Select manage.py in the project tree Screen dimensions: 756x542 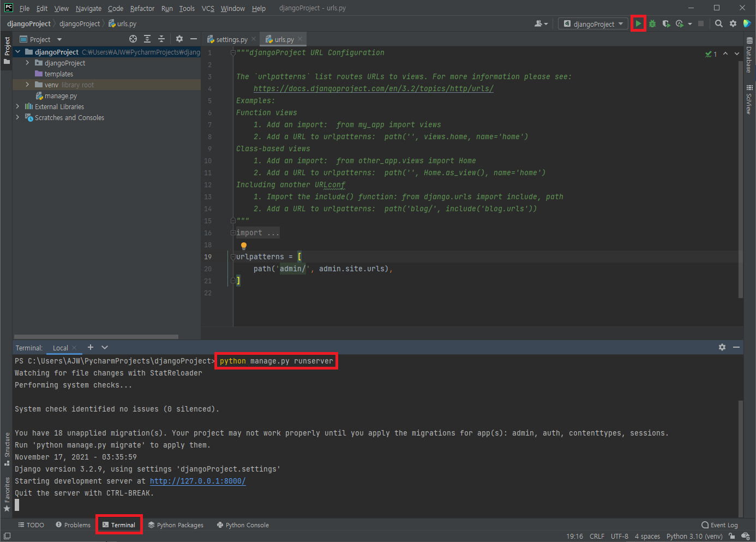61,96
